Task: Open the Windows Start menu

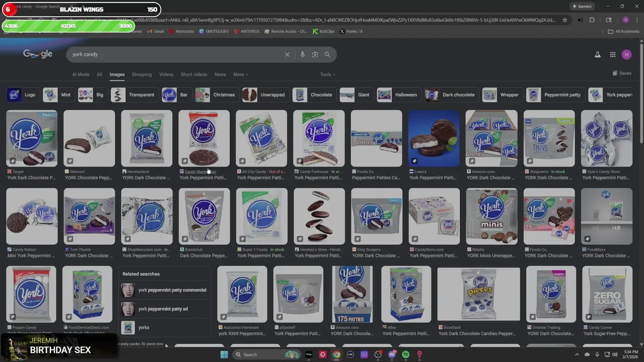Action: pyautogui.click(x=224, y=354)
